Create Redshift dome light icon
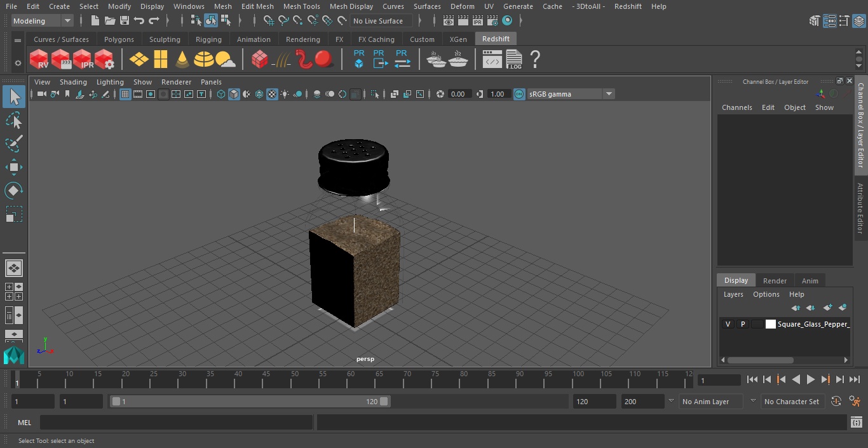 click(204, 60)
